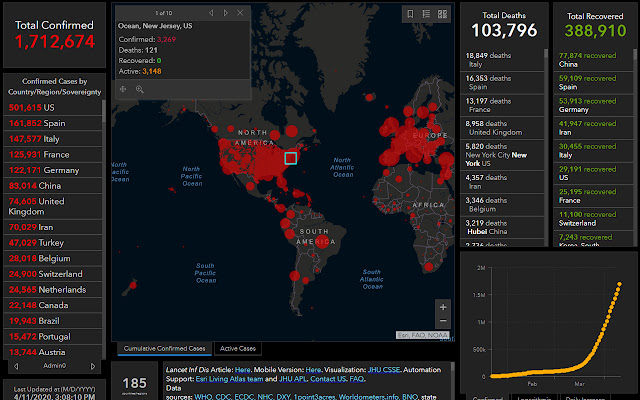Click the pan icon in popup
640x400 pixels.
pyautogui.click(x=123, y=89)
